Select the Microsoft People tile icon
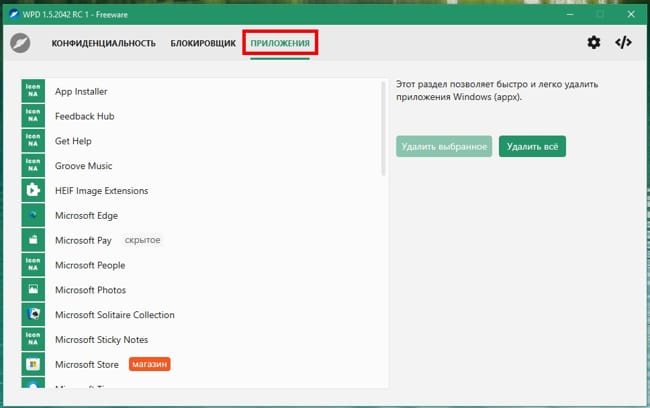The image size is (650, 408). pyautogui.click(x=33, y=265)
